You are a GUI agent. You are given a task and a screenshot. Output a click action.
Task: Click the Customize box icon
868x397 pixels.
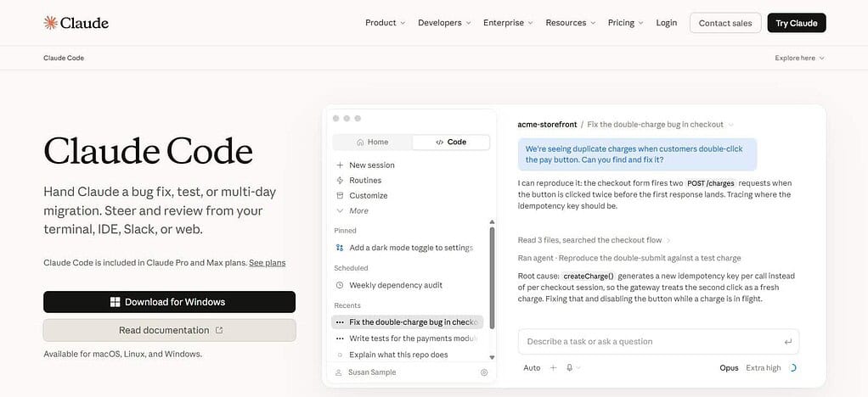click(x=340, y=196)
